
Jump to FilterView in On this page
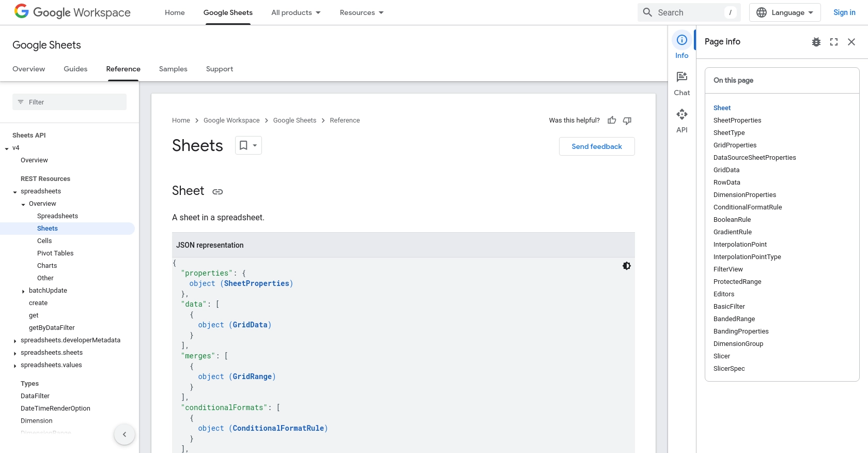[x=728, y=269]
